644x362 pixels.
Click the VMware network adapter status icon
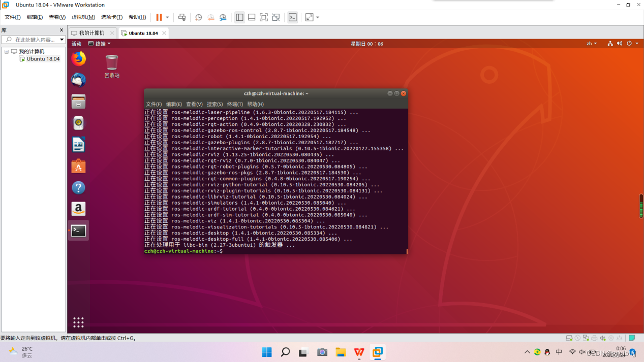586,338
